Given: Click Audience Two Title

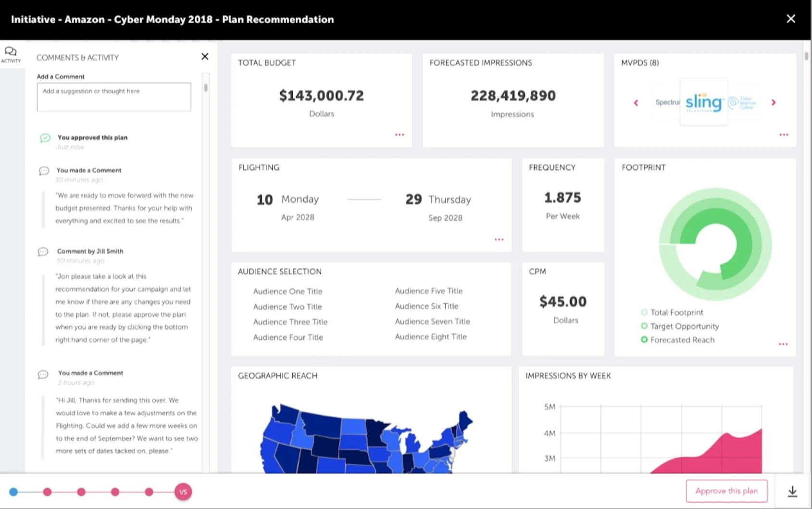Looking at the screenshot, I should (x=287, y=306).
